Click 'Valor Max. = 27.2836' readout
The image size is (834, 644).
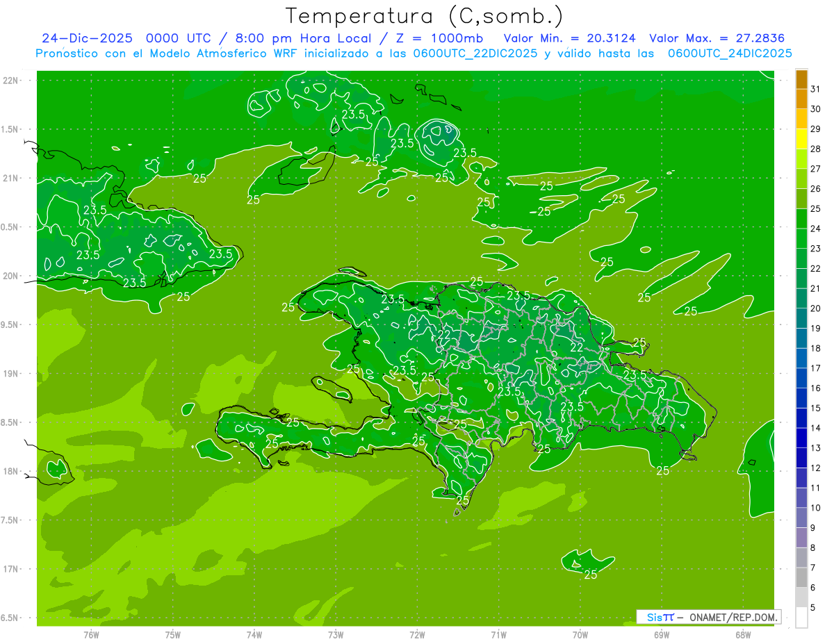pyautogui.click(x=717, y=38)
